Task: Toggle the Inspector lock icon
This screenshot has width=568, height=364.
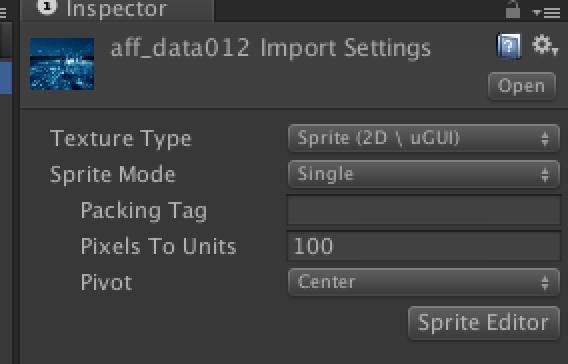Action: click(x=513, y=9)
